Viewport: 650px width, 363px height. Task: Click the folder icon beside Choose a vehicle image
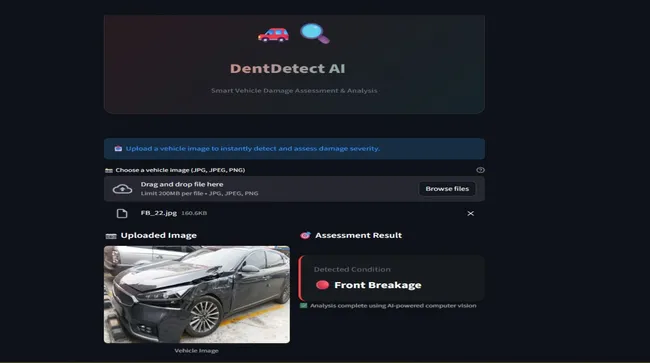(109, 170)
